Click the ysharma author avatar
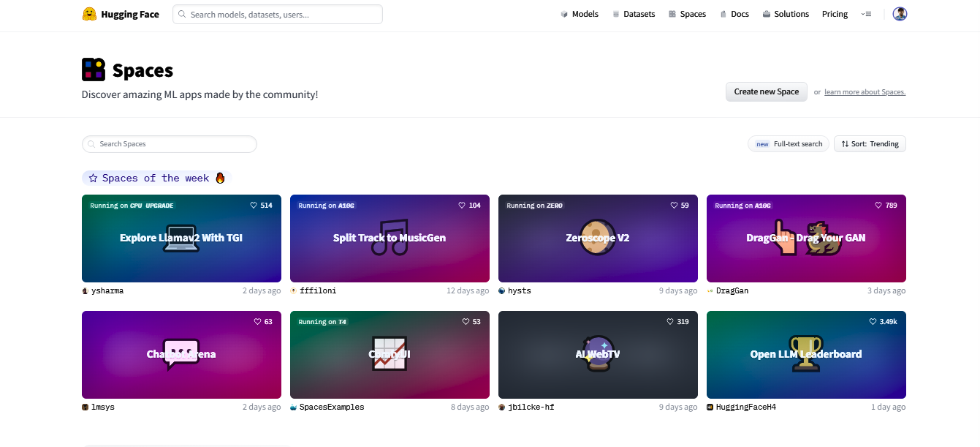 coord(85,291)
